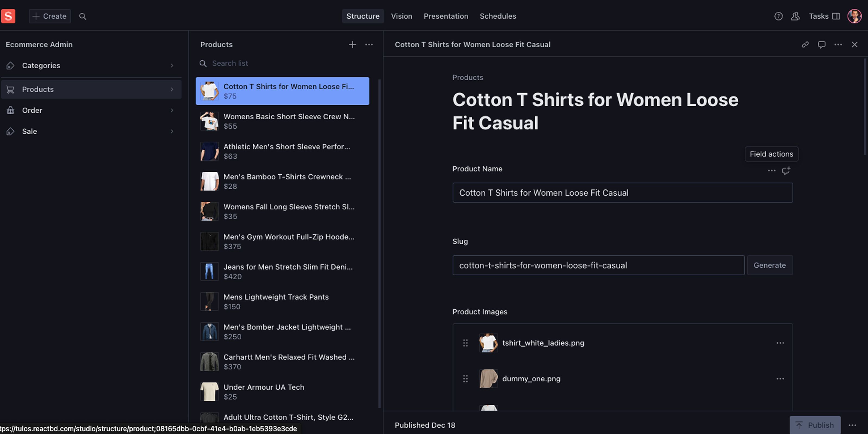Click the Generate slug button
Image resolution: width=868 pixels, height=434 pixels.
770,265
